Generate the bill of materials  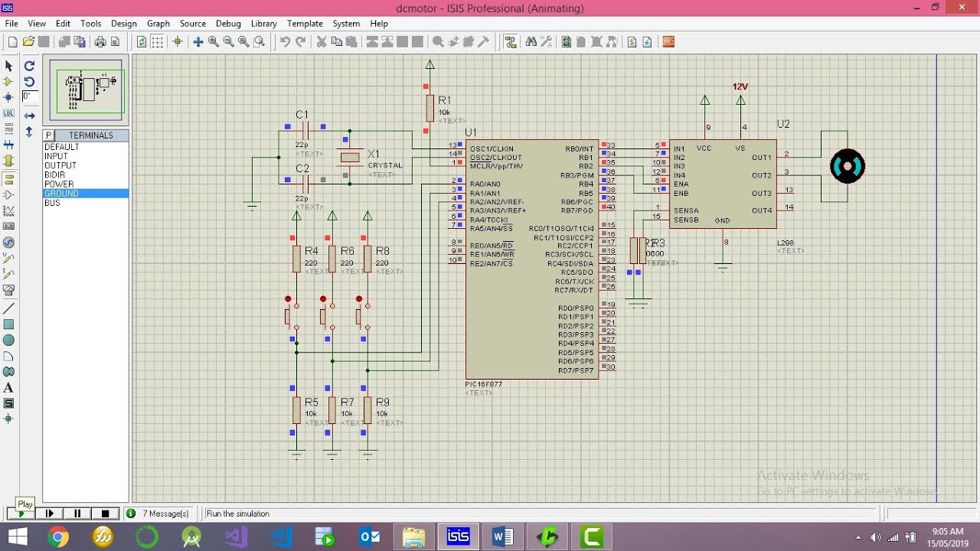632,42
